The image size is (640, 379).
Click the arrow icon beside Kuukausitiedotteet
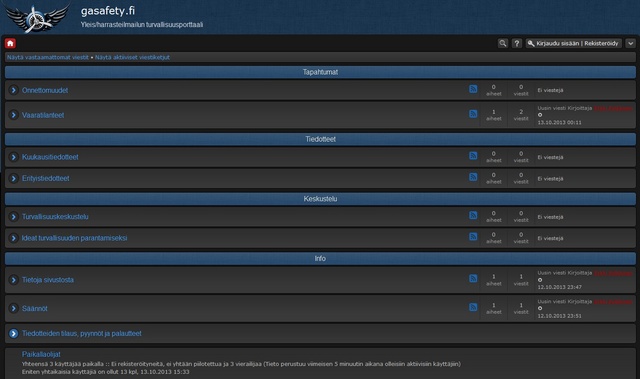[13, 157]
